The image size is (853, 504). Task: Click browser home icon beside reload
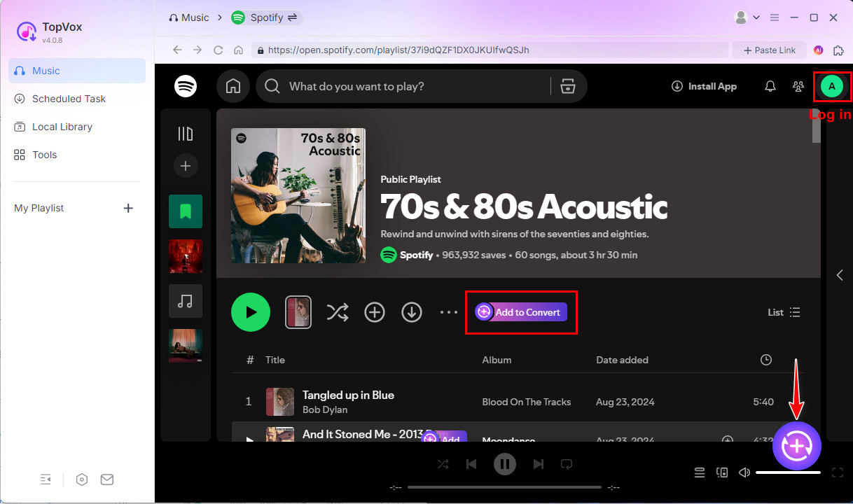coord(238,50)
